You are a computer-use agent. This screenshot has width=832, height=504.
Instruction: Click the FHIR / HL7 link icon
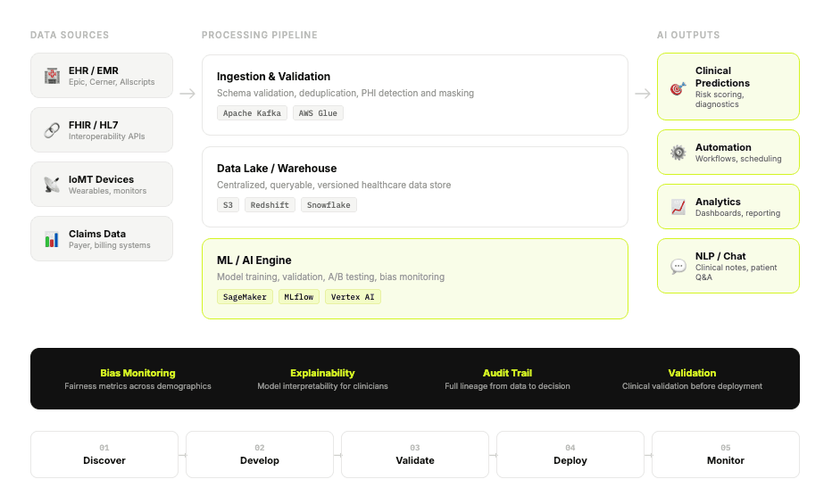52,130
